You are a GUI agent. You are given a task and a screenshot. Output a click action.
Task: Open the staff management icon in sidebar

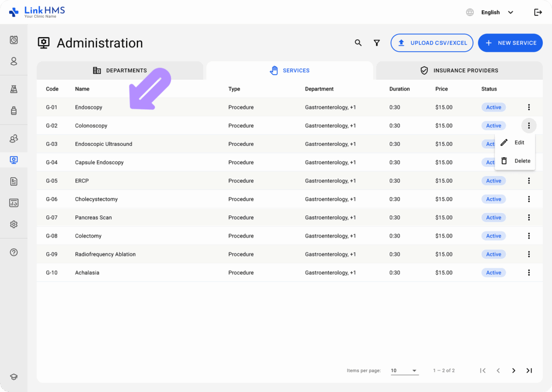click(x=13, y=138)
